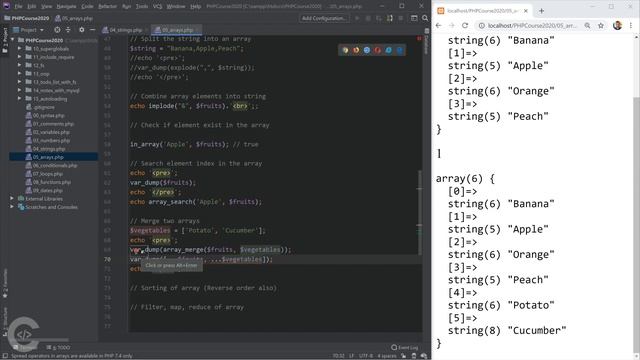Expand the 12_fs folder
This screenshot has width=640, height=360.
20,65
